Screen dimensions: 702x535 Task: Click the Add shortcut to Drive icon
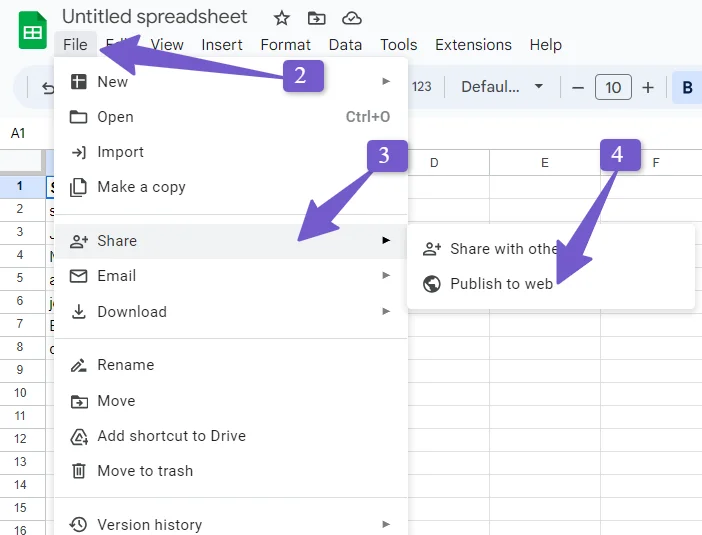(x=79, y=437)
